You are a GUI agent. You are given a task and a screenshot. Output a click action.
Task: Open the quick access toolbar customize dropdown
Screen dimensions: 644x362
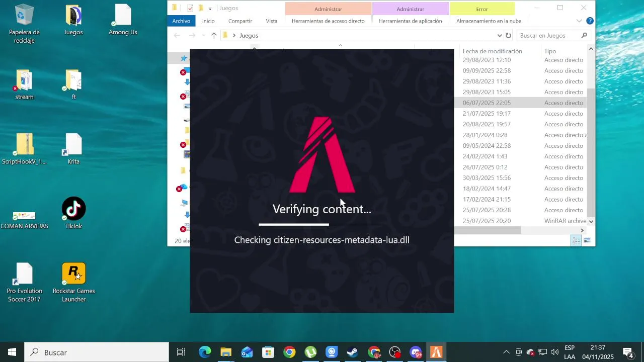pos(210,9)
